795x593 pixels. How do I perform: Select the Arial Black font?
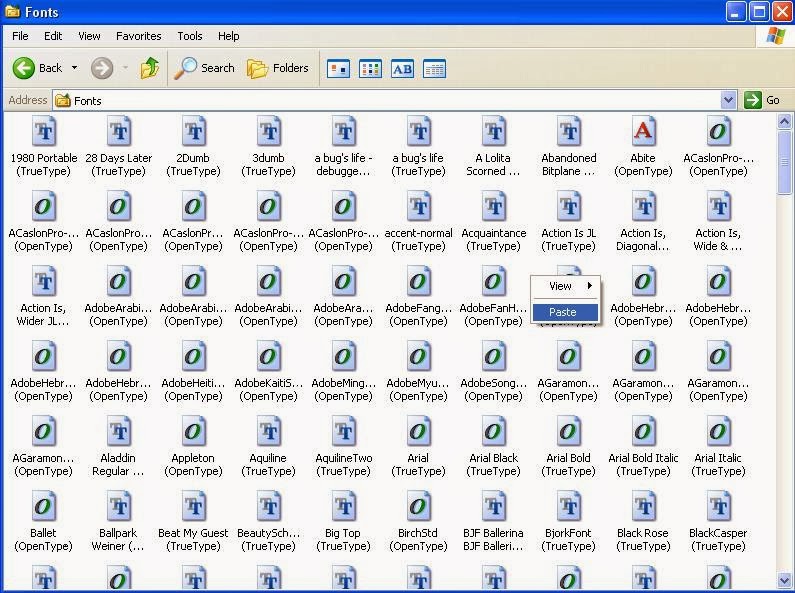click(x=493, y=447)
